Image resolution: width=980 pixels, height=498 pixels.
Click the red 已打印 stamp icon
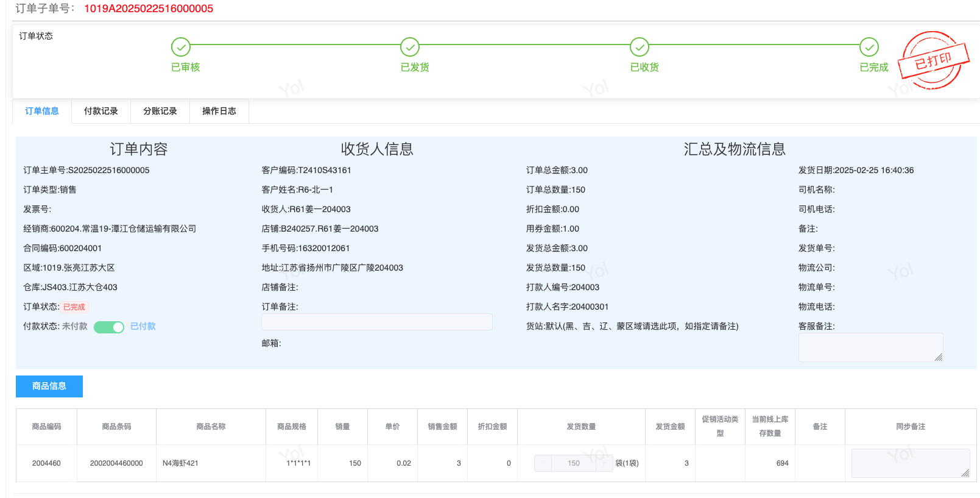click(932, 60)
